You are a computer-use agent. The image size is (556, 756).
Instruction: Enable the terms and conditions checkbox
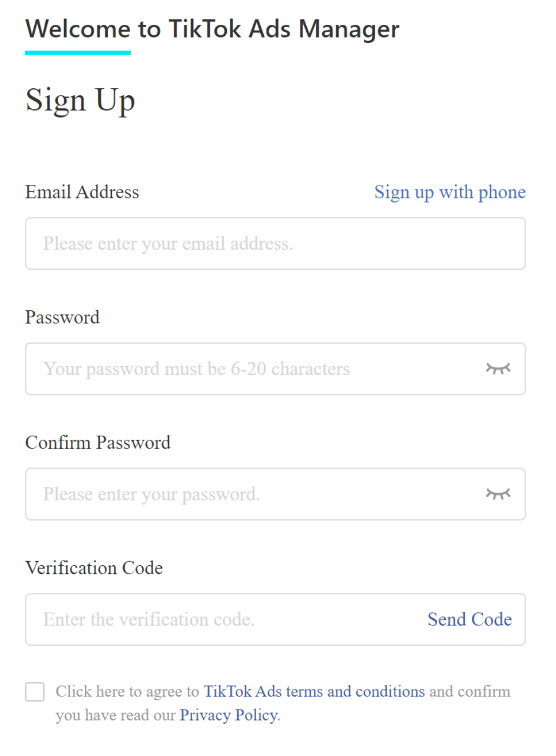[x=34, y=692]
